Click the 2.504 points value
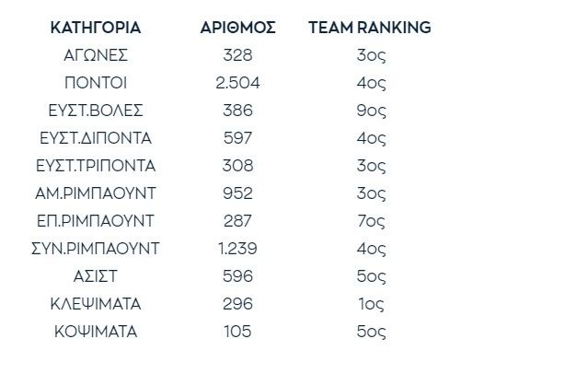The image size is (588, 374). tap(237, 83)
